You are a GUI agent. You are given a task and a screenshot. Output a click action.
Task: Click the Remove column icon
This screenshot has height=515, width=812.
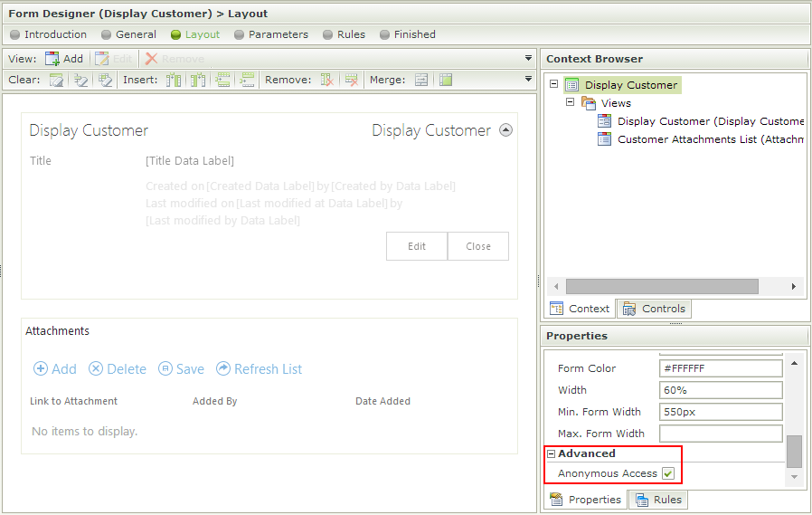click(327, 80)
